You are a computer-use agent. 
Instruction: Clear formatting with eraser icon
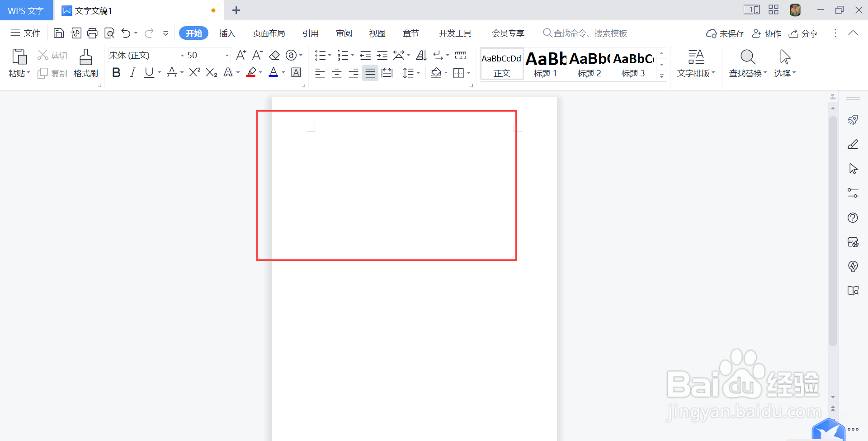pyautogui.click(x=274, y=55)
